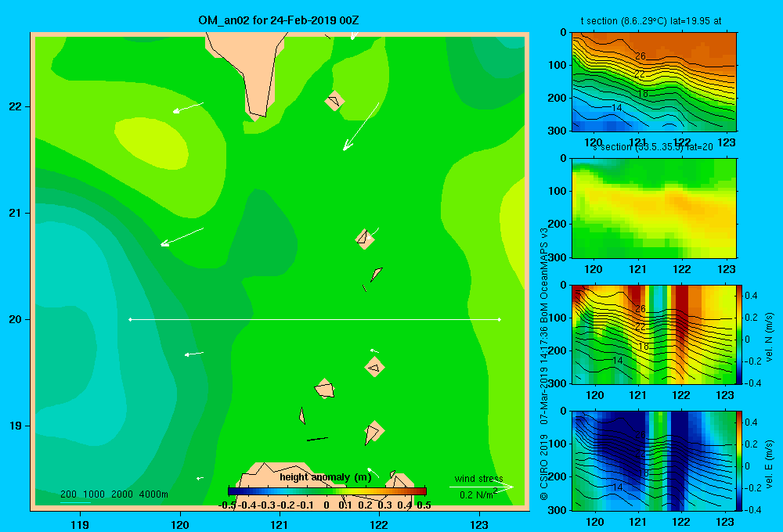Click the '0.4' tick on vel. N scale
Image resolution: width=783 pixels, height=532 pixels.
pyautogui.click(x=751, y=296)
